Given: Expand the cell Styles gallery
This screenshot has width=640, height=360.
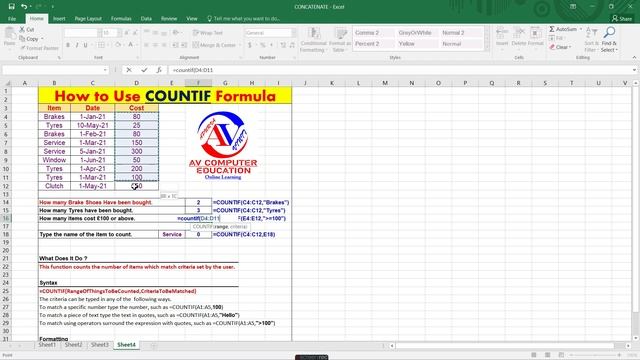Looking at the screenshot, I should (486, 48).
